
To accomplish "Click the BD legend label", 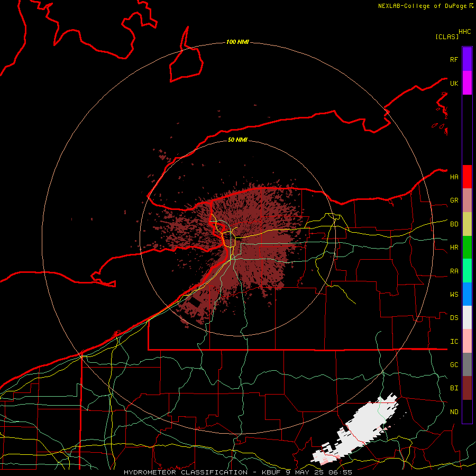I will pos(454,224).
